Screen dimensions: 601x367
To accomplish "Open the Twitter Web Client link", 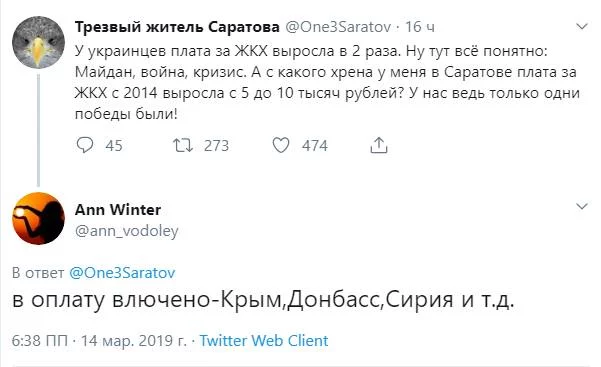I will pos(264,341).
